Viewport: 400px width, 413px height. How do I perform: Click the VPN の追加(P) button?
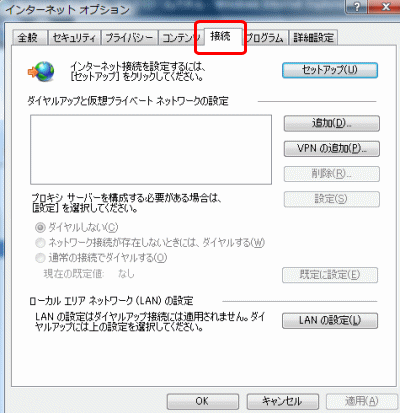tap(331, 149)
